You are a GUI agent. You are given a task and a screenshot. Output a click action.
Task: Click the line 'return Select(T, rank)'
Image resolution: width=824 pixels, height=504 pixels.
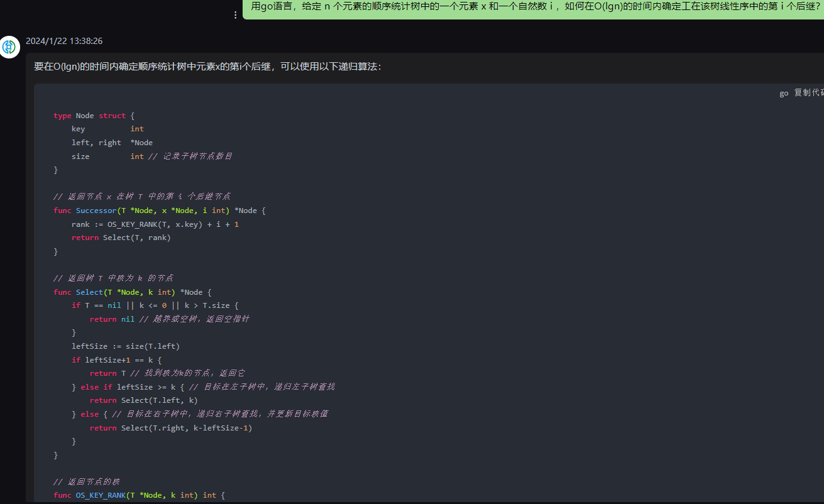pyautogui.click(x=121, y=238)
